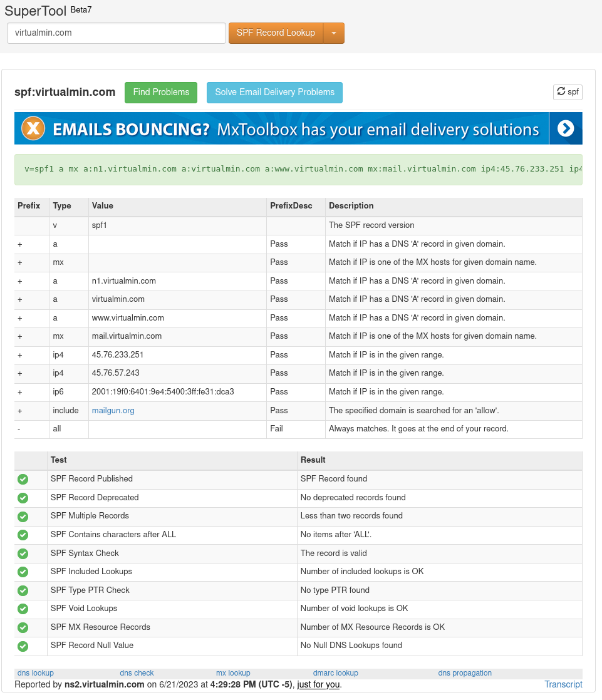Click the X logo in the banner
This screenshot has width=602, height=700.
(x=33, y=128)
